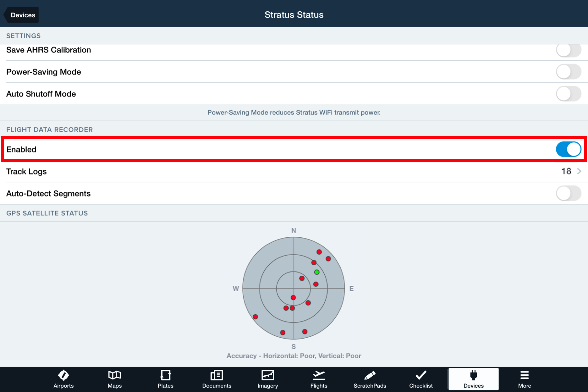Turn on Auto Shutoff Mode
The image size is (588, 392).
[x=569, y=94]
